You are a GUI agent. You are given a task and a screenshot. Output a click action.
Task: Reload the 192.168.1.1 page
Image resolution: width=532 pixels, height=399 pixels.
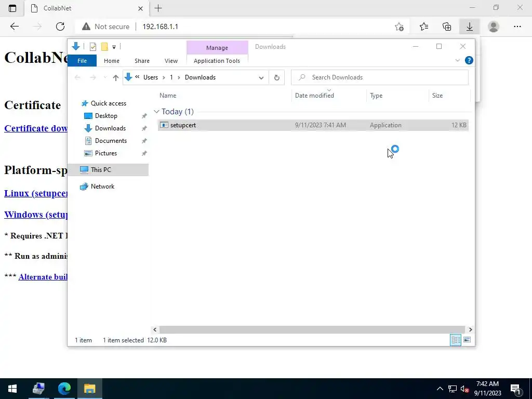click(60, 26)
